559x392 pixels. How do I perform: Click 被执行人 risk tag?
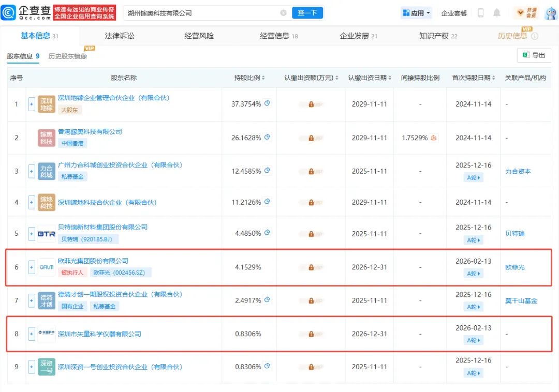pos(72,273)
